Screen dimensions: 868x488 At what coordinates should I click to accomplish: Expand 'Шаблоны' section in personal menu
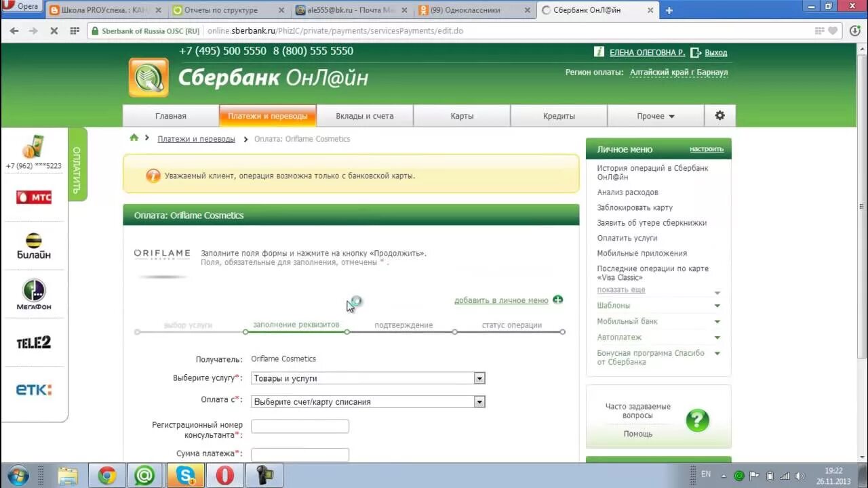[x=717, y=306]
